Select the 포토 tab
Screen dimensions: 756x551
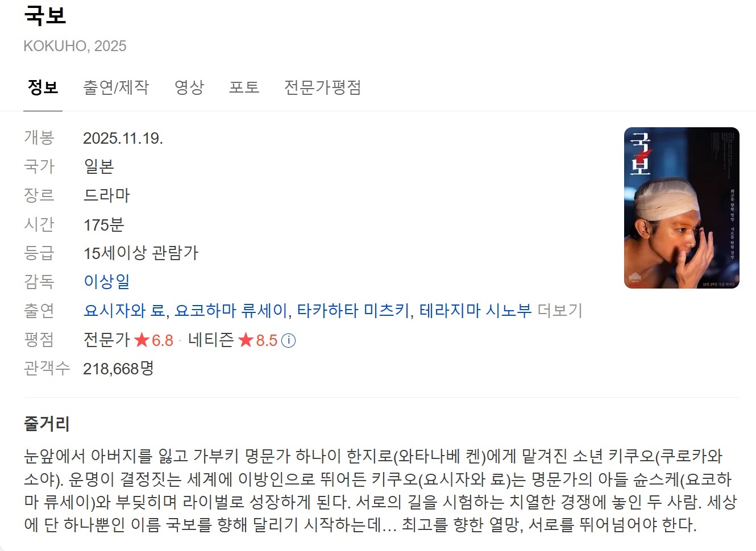pyautogui.click(x=244, y=87)
